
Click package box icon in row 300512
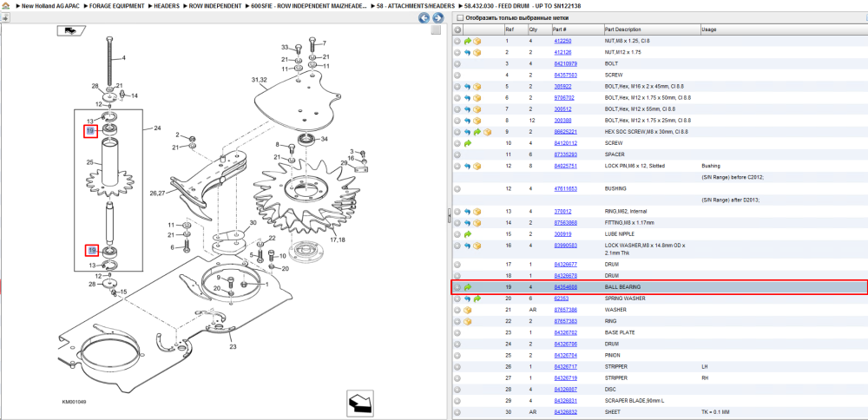tap(477, 109)
